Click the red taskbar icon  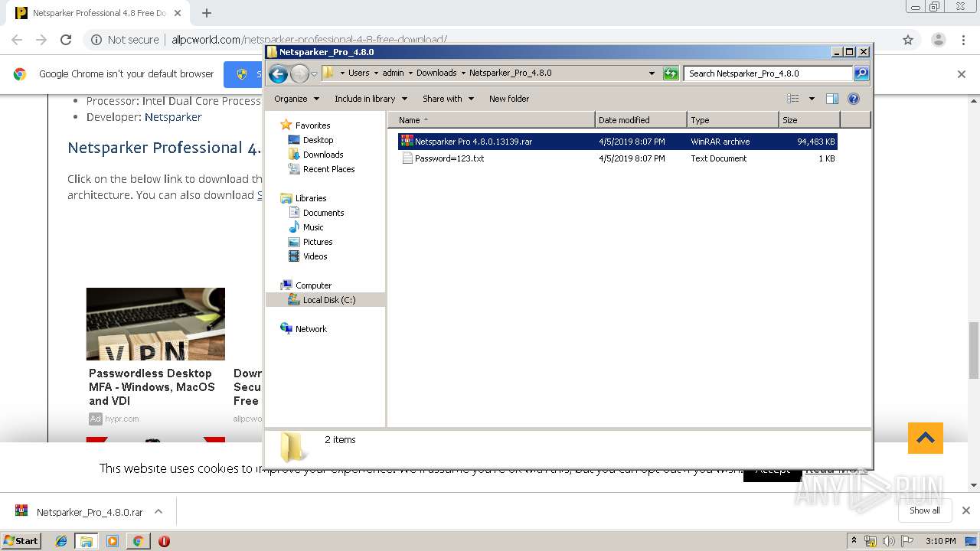pyautogui.click(x=164, y=541)
